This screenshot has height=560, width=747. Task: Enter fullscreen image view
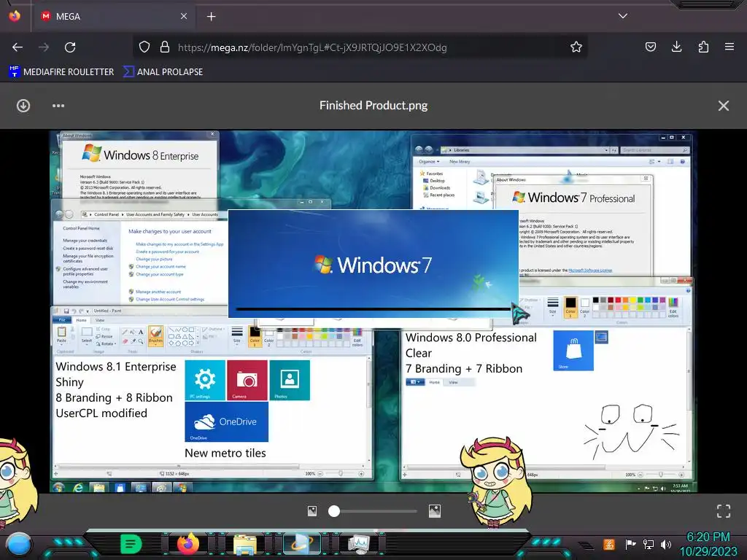(x=723, y=511)
